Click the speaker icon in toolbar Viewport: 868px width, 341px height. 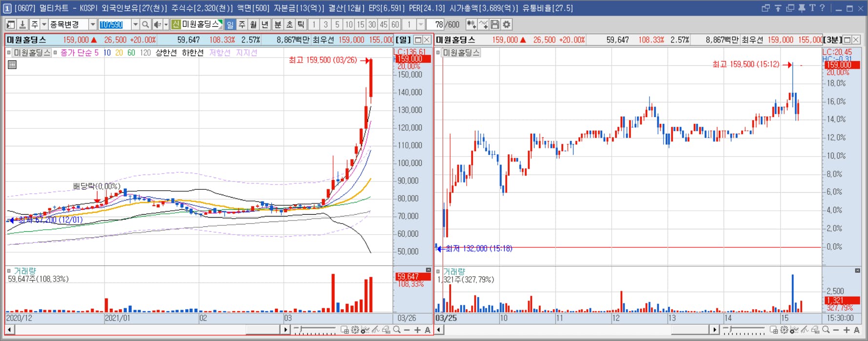coord(157,24)
